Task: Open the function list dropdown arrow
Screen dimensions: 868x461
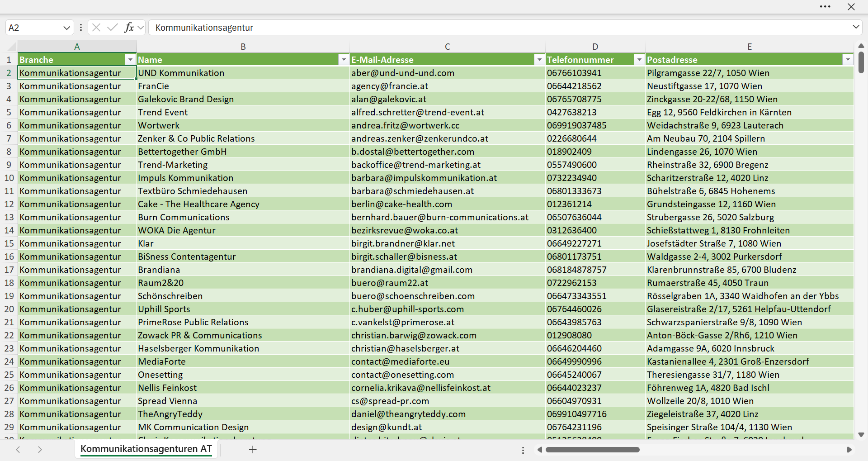Action: click(141, 28)
